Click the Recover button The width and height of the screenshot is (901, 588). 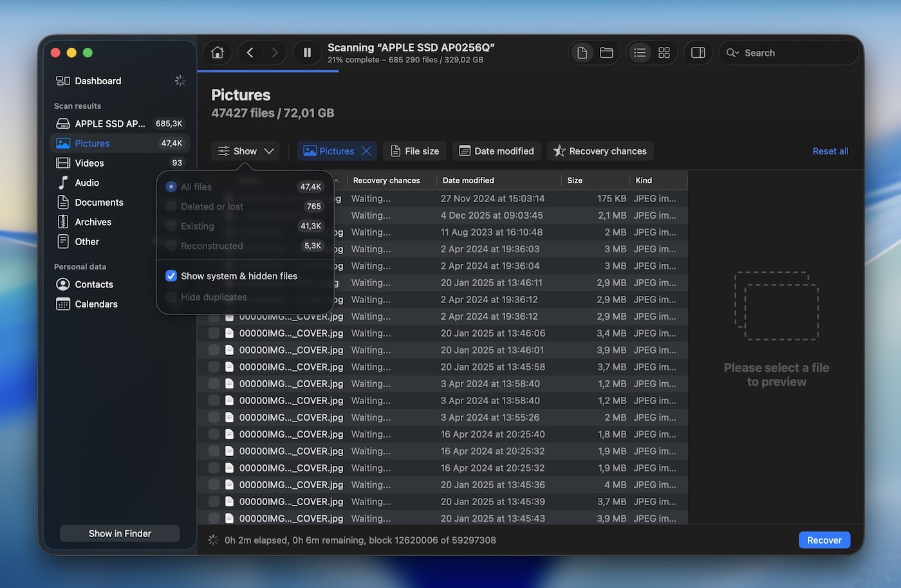pyautogui.click(x=824, y=540)
